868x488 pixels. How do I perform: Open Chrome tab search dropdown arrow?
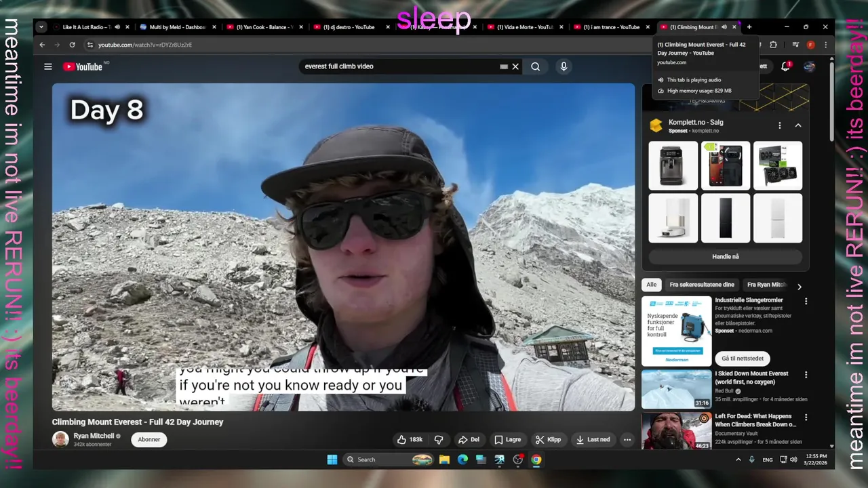(x=41, y=27)
